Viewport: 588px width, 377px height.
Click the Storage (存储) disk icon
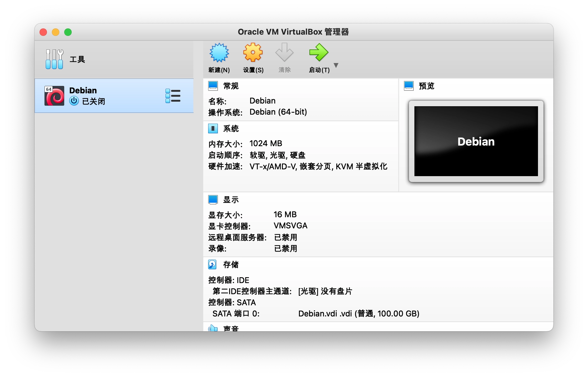coord(212,265)
